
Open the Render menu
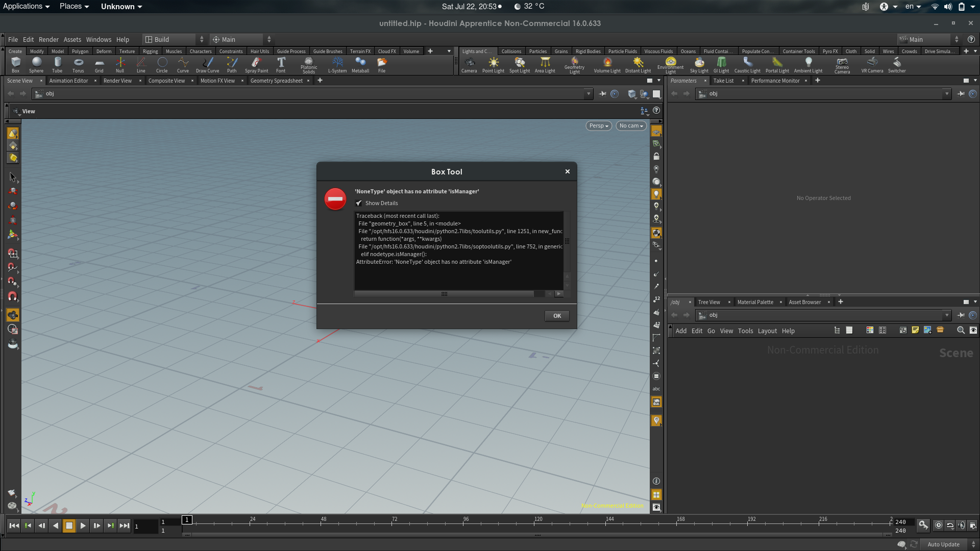point(48,39)
